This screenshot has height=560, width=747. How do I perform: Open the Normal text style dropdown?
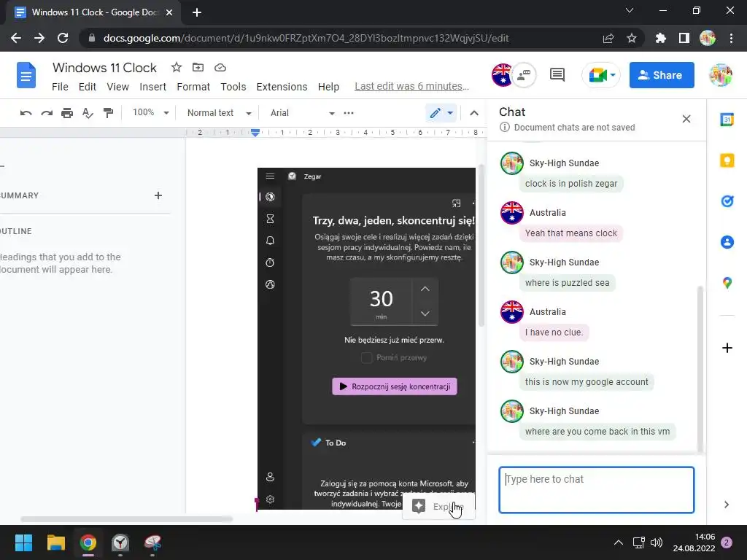pos(219,113)
